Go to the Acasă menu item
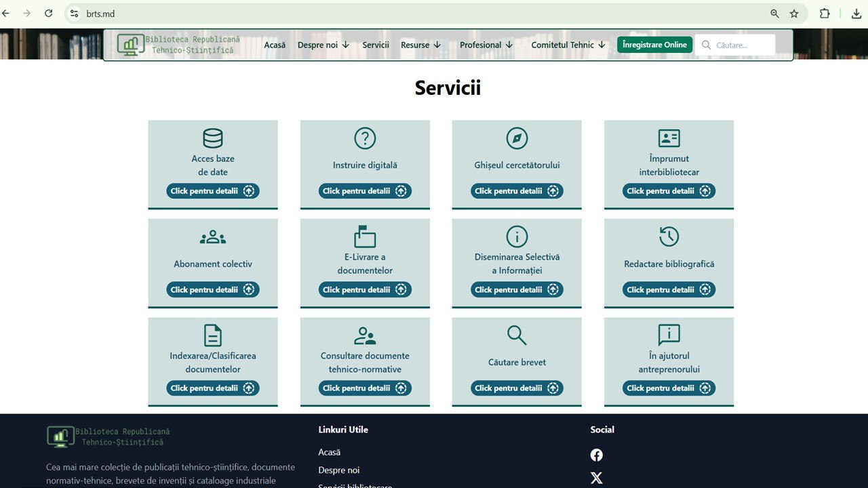The image size is (868, 488). [x=275, y=45]
